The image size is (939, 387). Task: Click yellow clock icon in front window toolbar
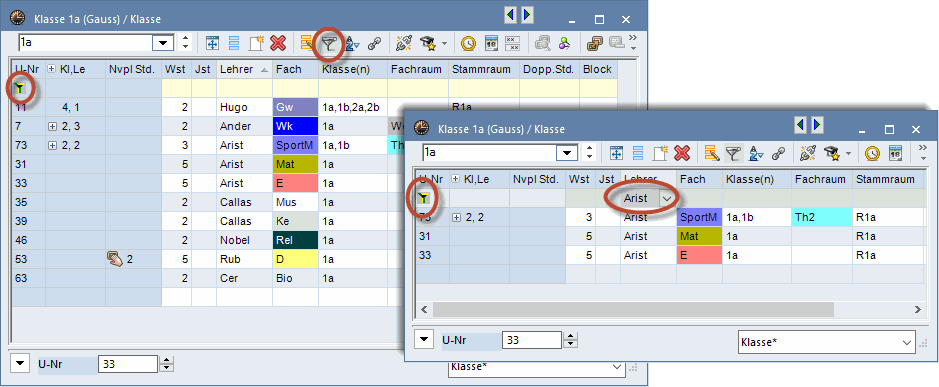coord(872,153)
